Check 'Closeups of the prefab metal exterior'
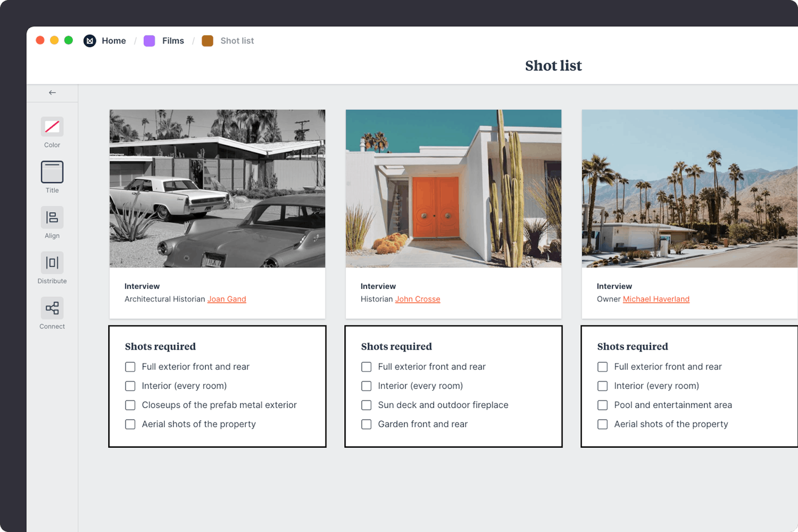 pos(130,405)
